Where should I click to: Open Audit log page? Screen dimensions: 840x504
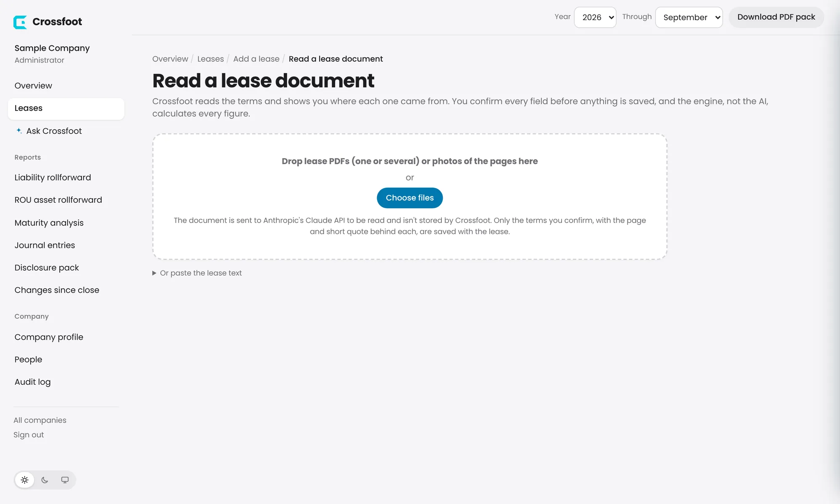pos(66,382)
